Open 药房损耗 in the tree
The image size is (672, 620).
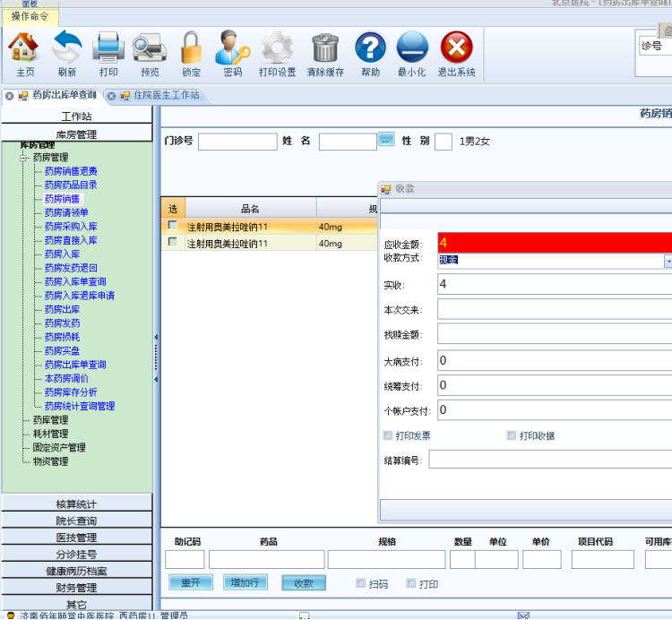pyautogui.click(x=62, y=337)
